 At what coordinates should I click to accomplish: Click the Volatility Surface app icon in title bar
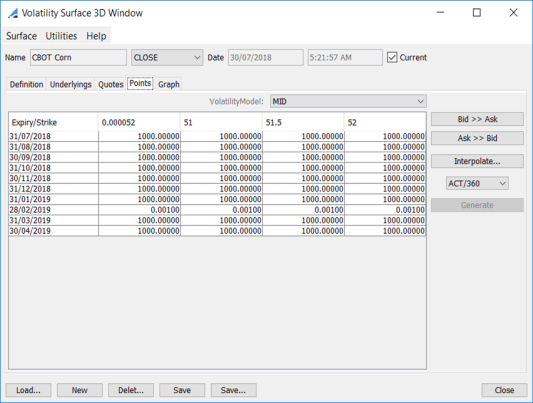13,13
